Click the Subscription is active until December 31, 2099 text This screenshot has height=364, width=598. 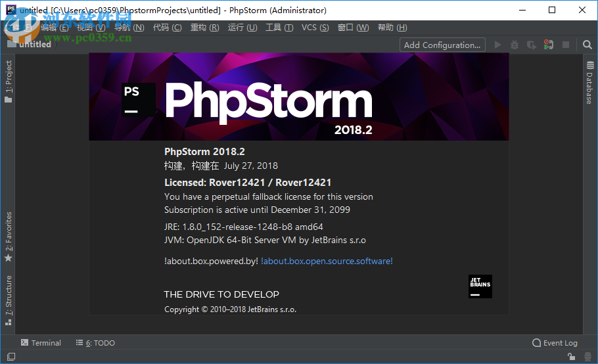(x=257, y=210)
